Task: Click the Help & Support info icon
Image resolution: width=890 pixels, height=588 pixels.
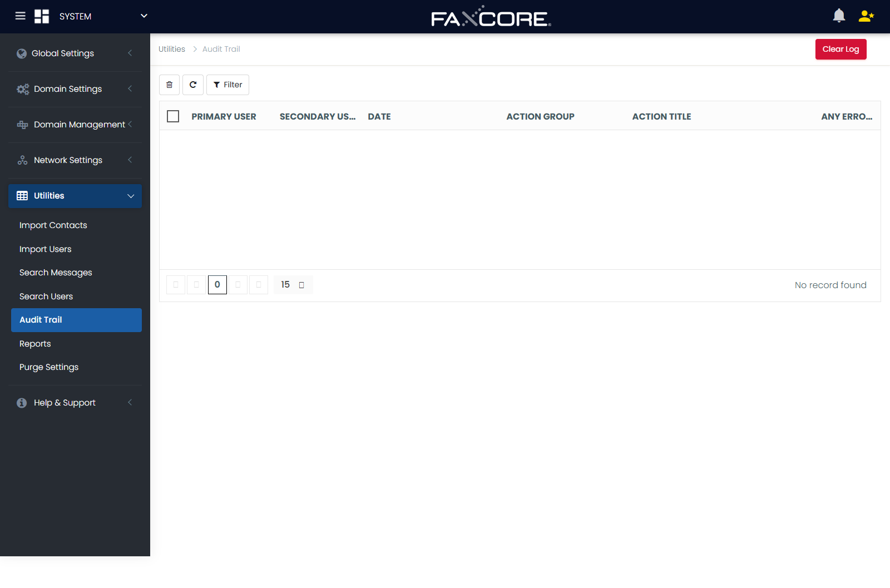Action: 22,403
